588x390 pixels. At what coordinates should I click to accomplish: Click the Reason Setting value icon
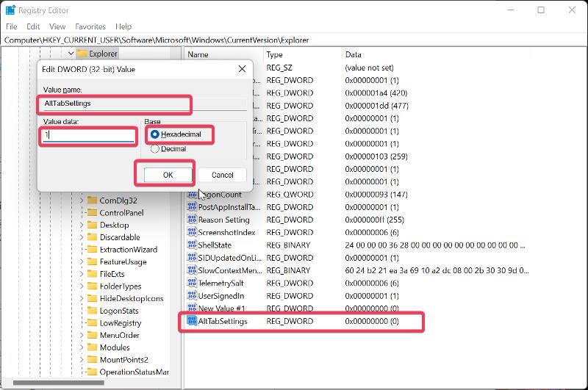point(192,220)
